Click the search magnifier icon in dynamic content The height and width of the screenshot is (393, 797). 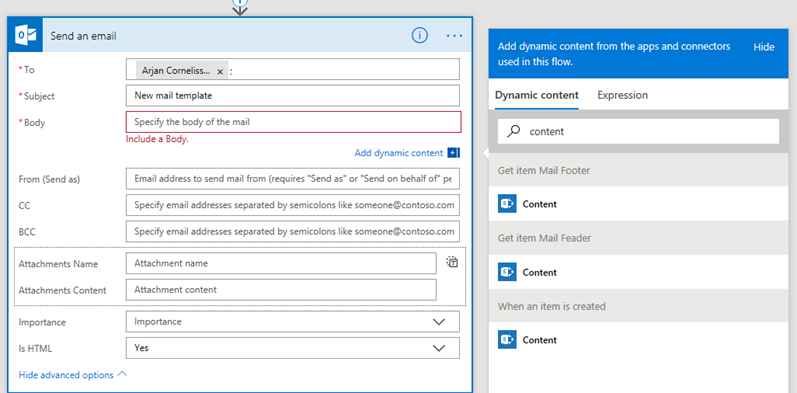(514, 131)
